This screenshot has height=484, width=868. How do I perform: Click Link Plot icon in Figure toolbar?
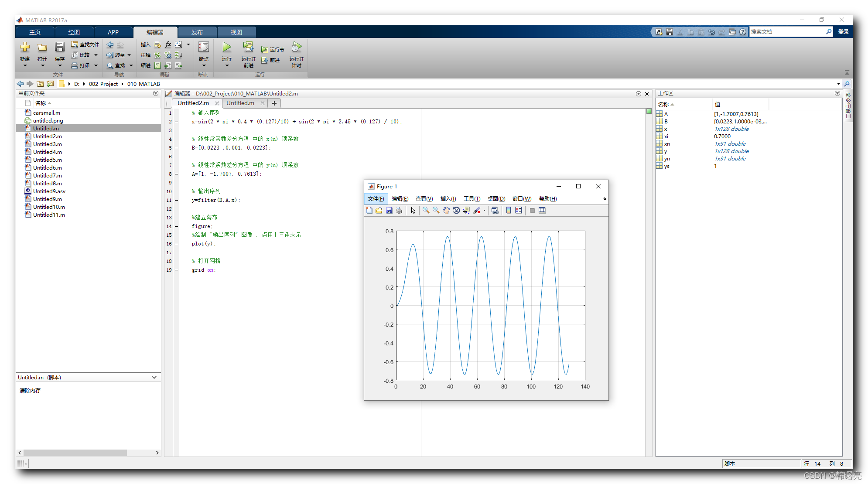coord(495,211)
